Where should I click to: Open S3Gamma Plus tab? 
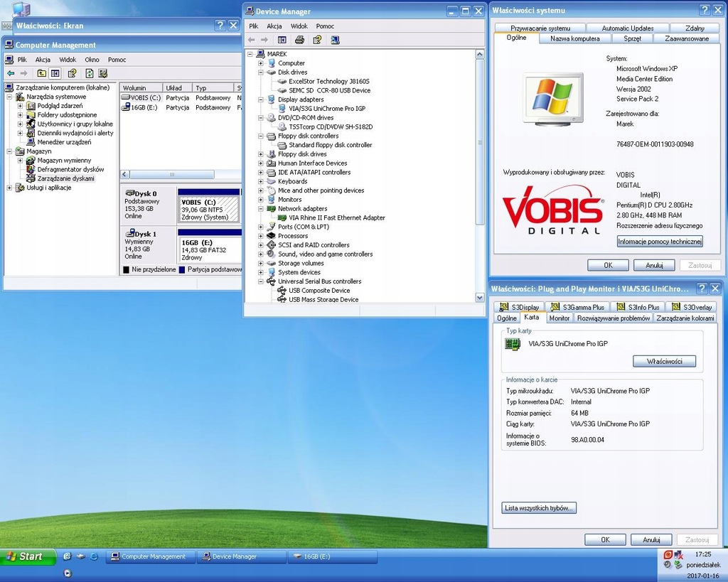(x=577, y=307)
